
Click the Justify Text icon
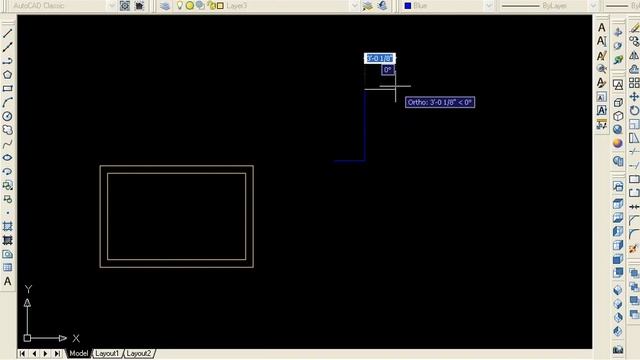pos(602,110)
